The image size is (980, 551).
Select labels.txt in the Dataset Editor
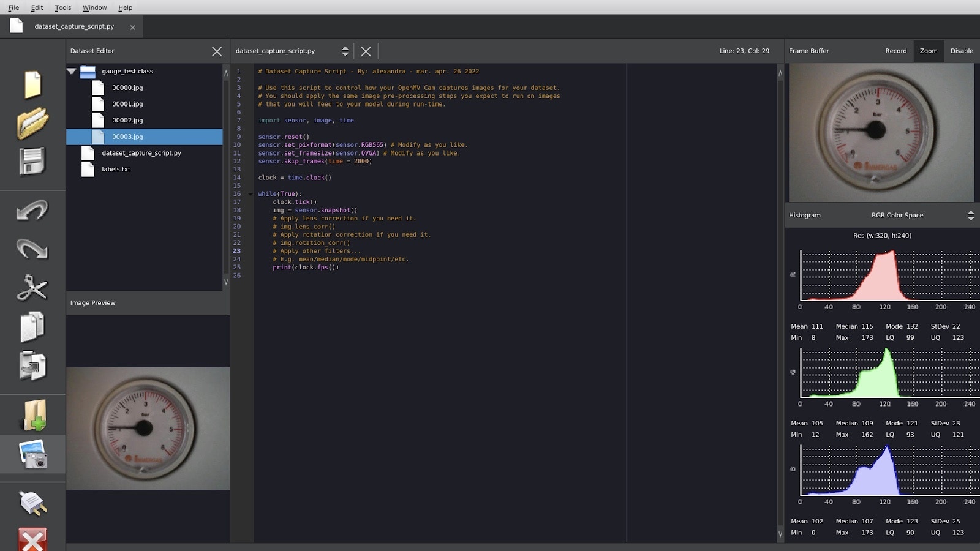pos(116,170)
